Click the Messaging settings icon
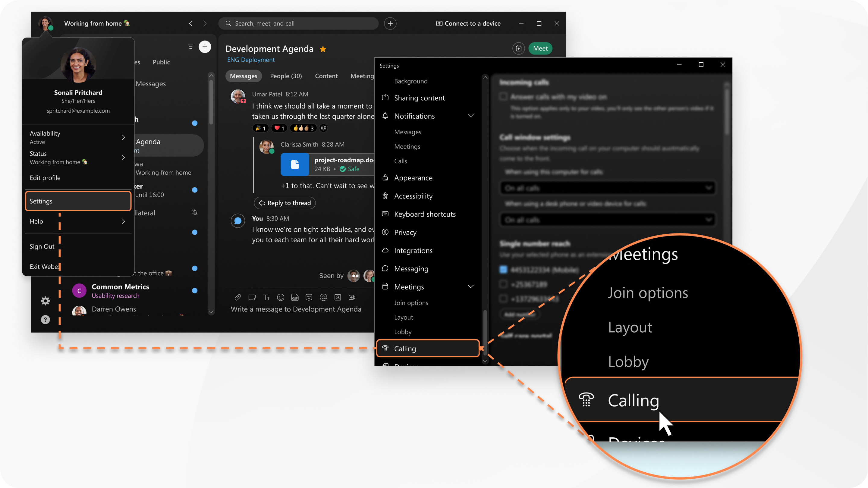This screenshot has width=868, height=488. click(386, 268)
